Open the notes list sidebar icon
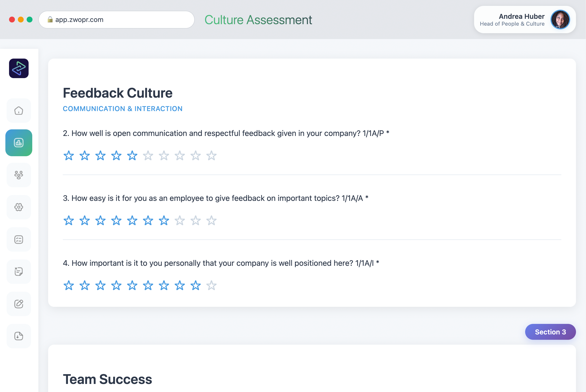The width and height of the screenshot is (586, 392). point(19,271)
